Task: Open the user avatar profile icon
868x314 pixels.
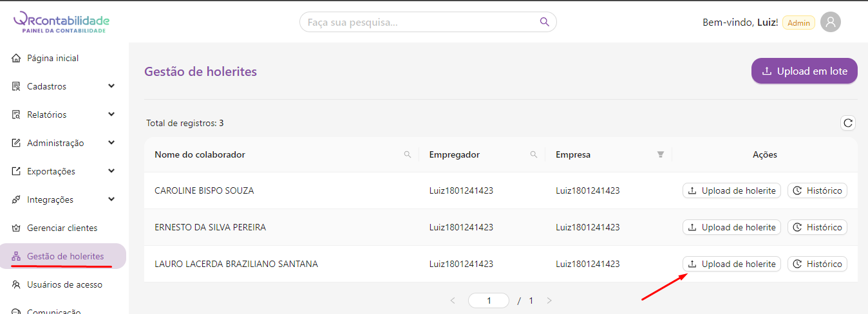Action: [831, 23]
